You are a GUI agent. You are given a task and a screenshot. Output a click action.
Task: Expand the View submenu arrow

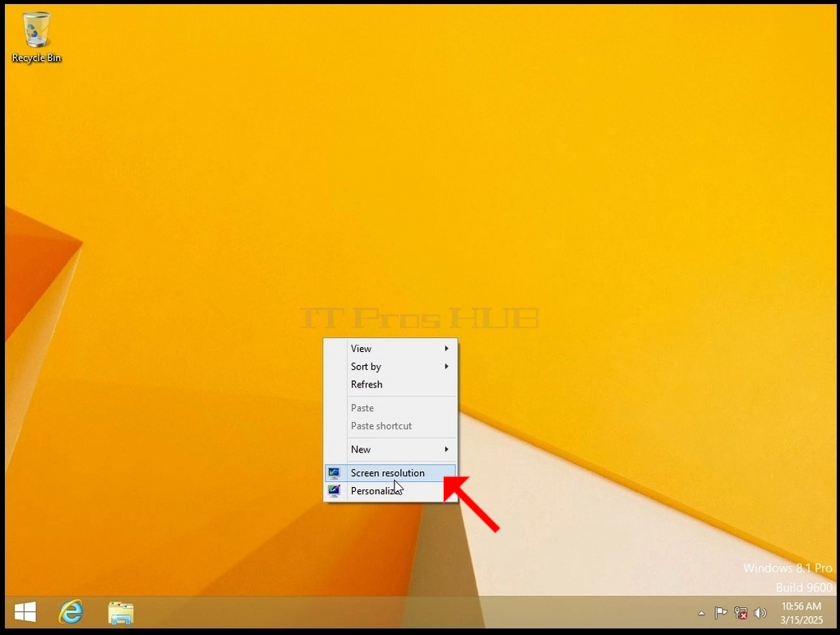click(446, 349)
